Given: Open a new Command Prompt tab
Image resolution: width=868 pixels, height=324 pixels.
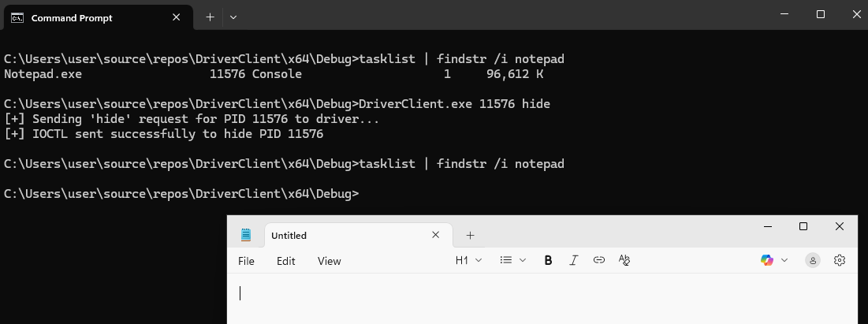Looking at the screenshot, I should pos(210,17).
